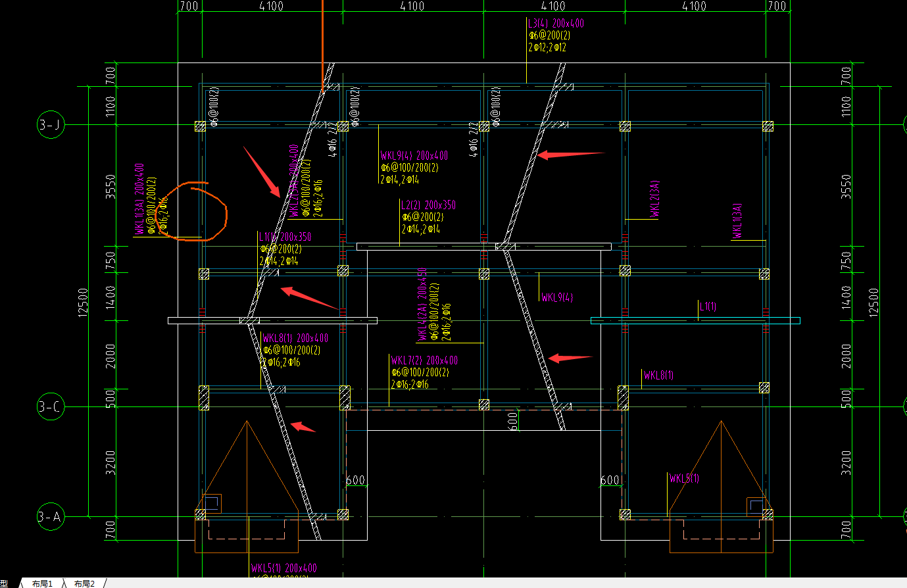
Task: Click the short vertical WKL1(3A) label
Action: [x=737, y=220]
